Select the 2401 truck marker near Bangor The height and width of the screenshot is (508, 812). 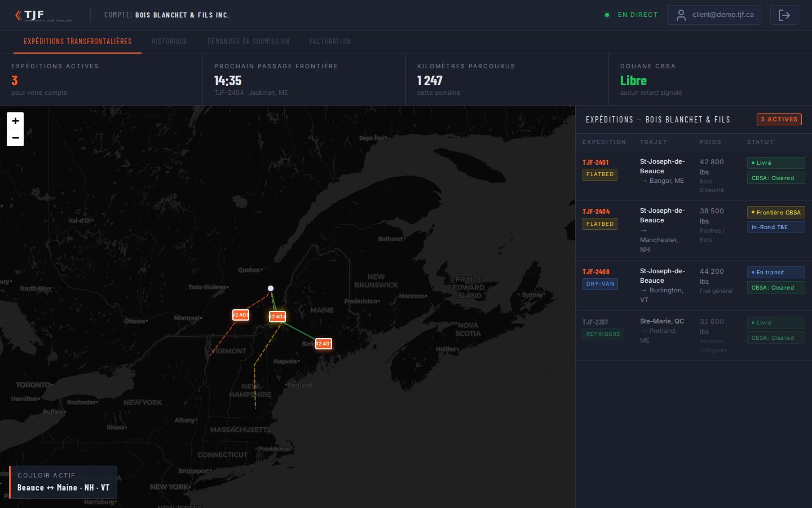pos(324,344)
